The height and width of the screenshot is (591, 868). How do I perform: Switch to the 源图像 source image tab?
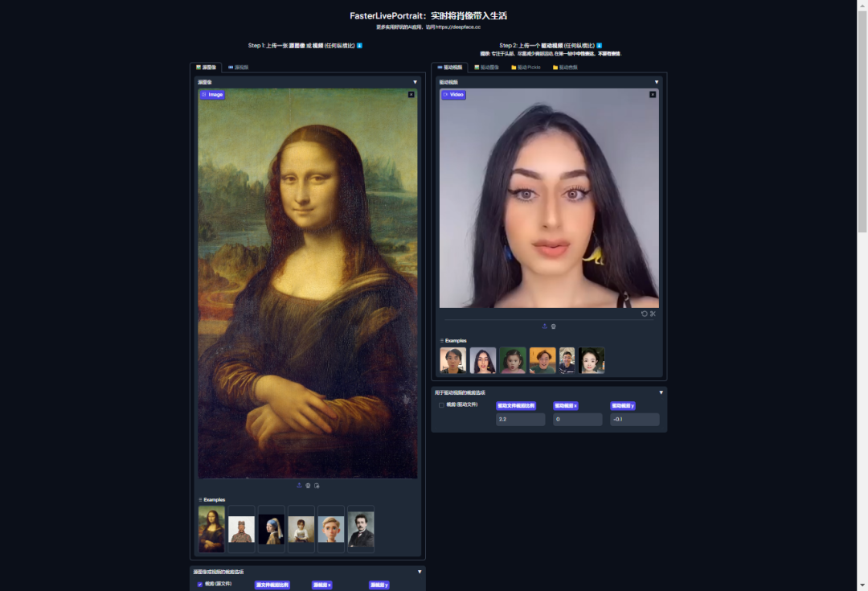(x=206, y=68)
